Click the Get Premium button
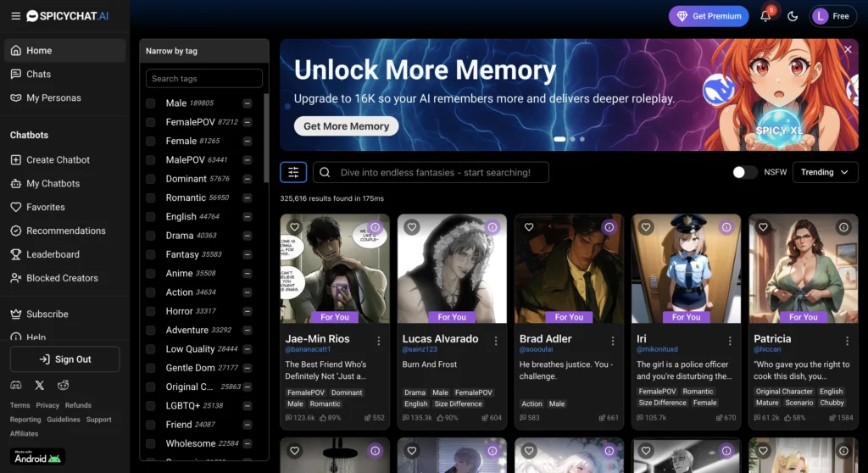 tap(708, 16)
